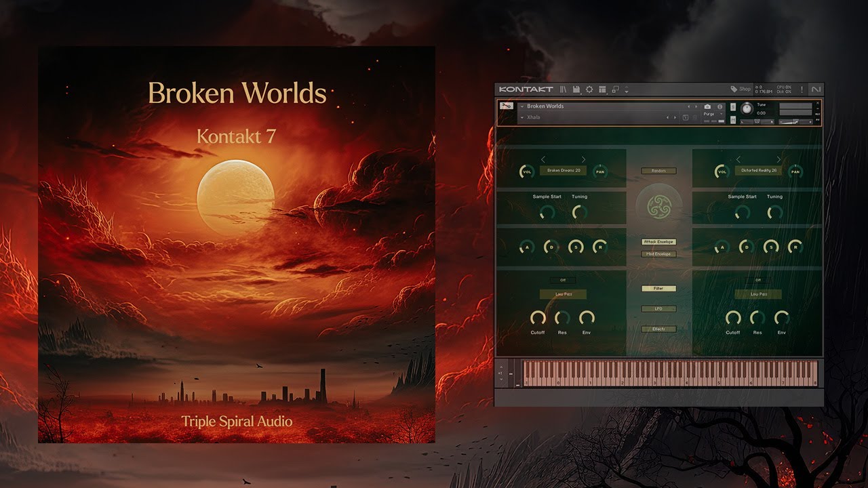Open the Broken Dreams 20 sound selector
Image resolution: width=868 pixels, height=488 pixels.
coord(564,171)
